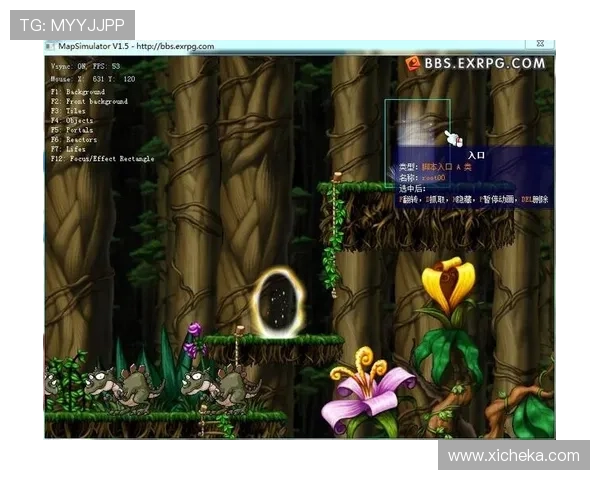This screenshot has height=480, width=600.
Task: Select the short rope post on the middle platform
Action: pyautogui.click(x=239, y=346)
